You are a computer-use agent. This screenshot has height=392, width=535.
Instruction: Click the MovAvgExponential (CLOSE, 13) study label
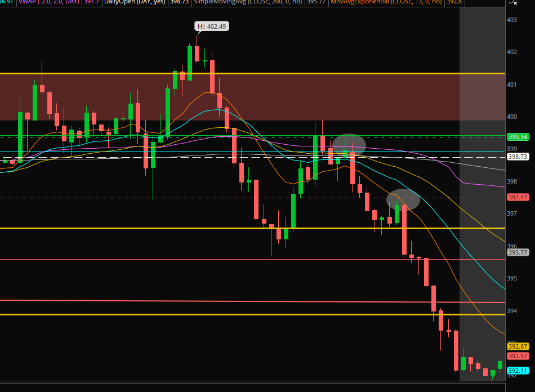(x=386, y=2)
